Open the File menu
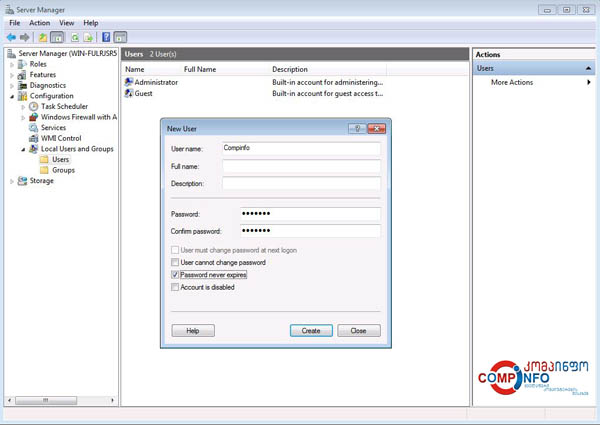 [15, 23]
